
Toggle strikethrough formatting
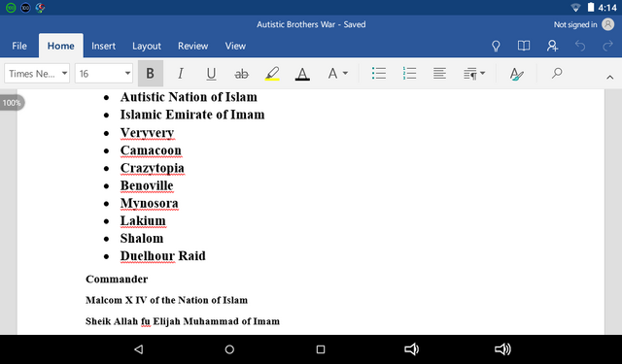coord(241,73)
